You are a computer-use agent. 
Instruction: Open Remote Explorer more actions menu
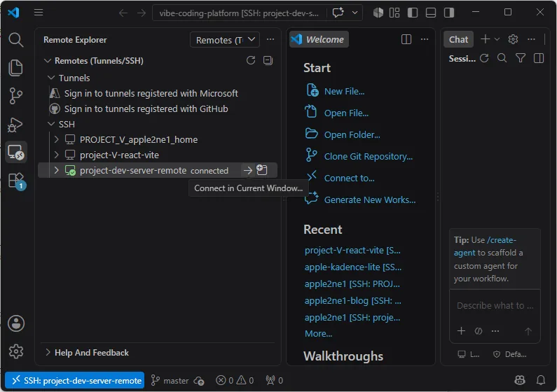(x=270, y=39)
